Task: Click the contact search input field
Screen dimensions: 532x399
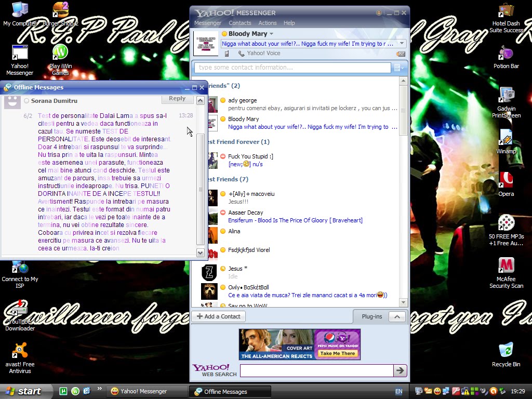Action: point(292,68)
